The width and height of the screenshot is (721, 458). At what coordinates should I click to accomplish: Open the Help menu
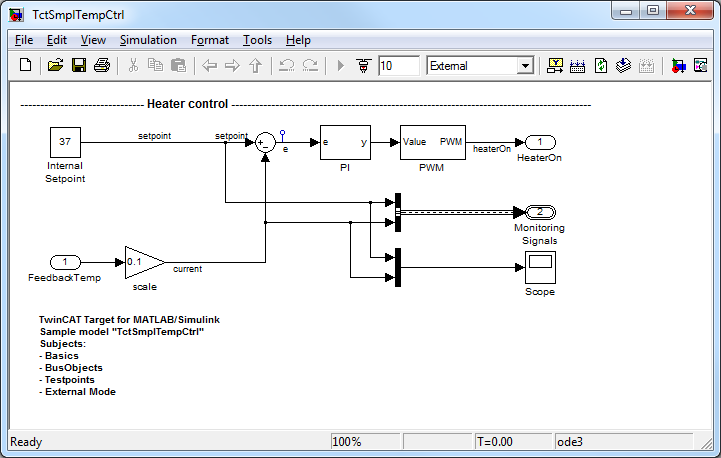(x=298, y=40)
